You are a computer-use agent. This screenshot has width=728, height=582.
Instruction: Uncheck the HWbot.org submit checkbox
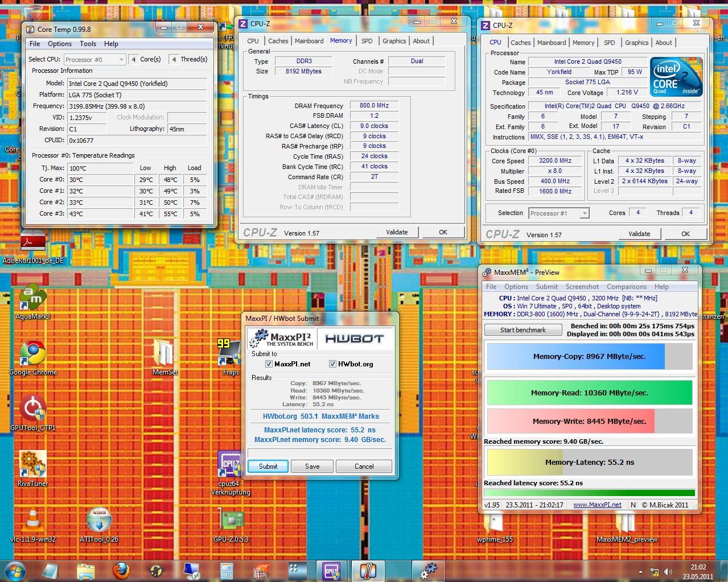[333, 364]
